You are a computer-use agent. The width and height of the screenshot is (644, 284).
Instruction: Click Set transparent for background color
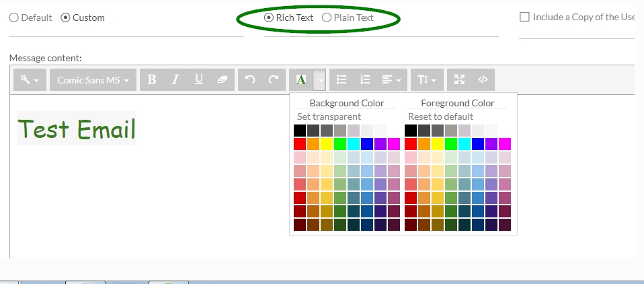(x=329, y=116)
